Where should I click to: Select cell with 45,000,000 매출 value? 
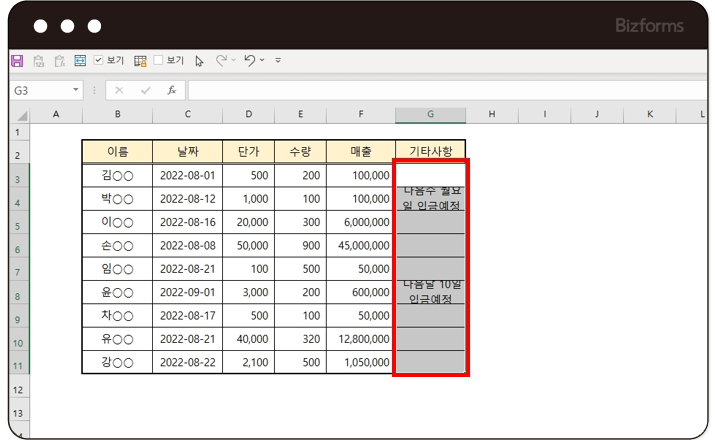pyautogui.click(x=360, y=244)
